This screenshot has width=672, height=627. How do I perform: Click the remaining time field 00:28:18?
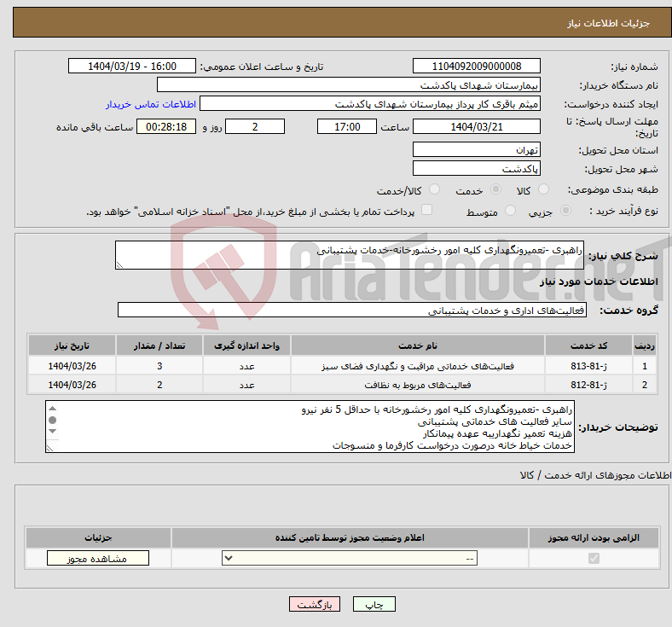click(166, 126)
